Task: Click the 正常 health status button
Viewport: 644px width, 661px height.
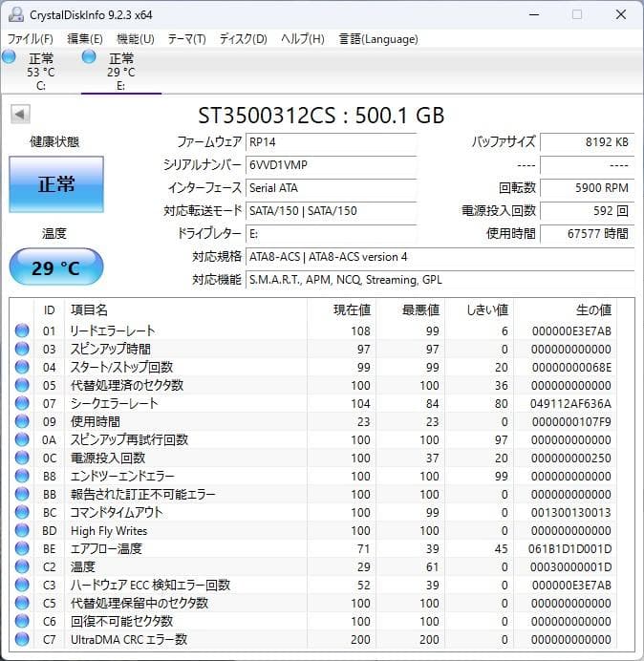Action: (56, 183)
